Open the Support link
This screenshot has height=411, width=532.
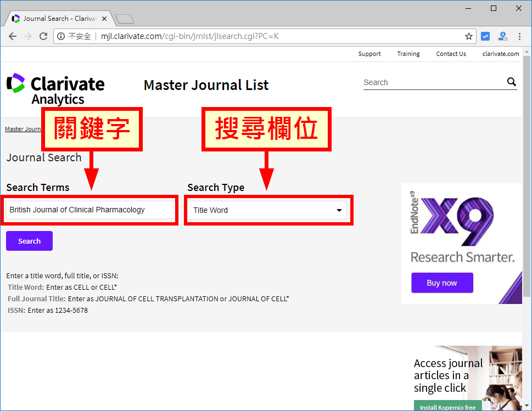[369, 53]
